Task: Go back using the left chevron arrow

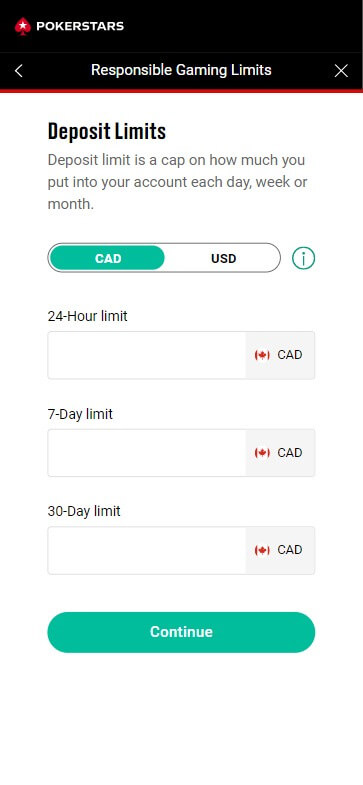Action: [19, 71]
